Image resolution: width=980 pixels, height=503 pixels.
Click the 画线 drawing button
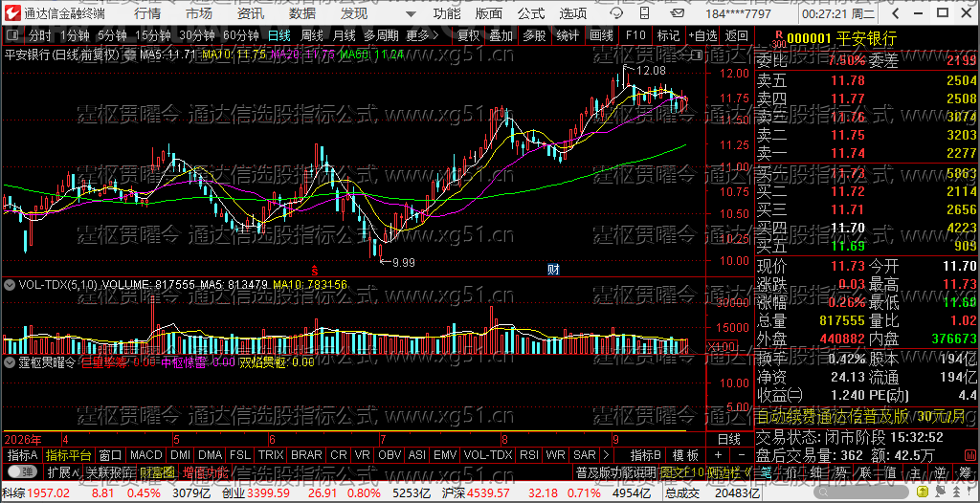[x=601, y=35]
